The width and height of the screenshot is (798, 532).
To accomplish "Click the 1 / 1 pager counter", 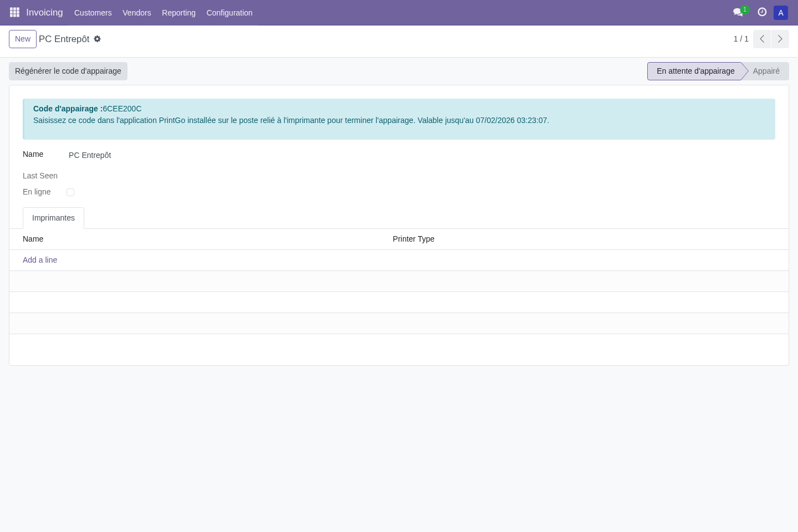I will (x=741, y=39).
